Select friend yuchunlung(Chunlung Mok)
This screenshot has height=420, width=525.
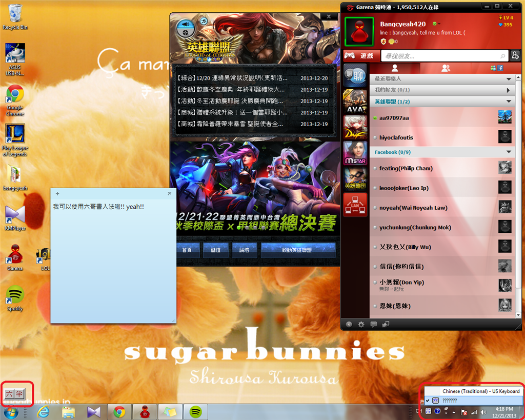pyautogui.click(x=442, y=227)
